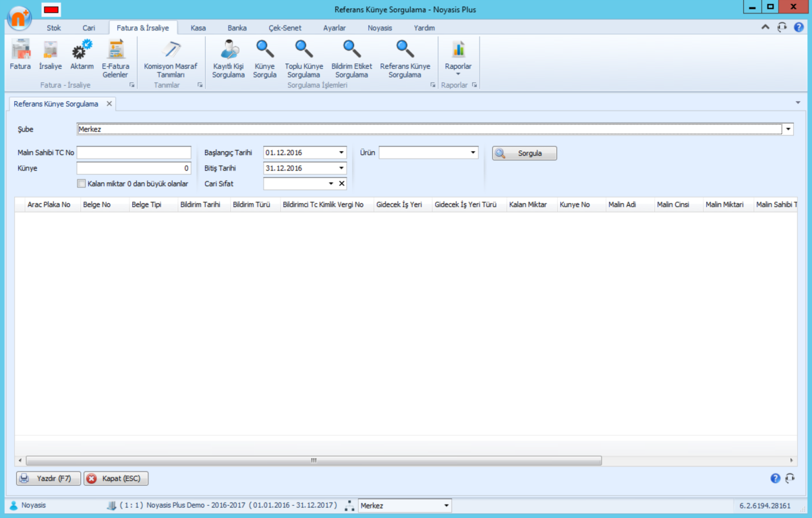The image size is (812, 518).
Task: Sort by Belge No column header
Action: (104, 204)
